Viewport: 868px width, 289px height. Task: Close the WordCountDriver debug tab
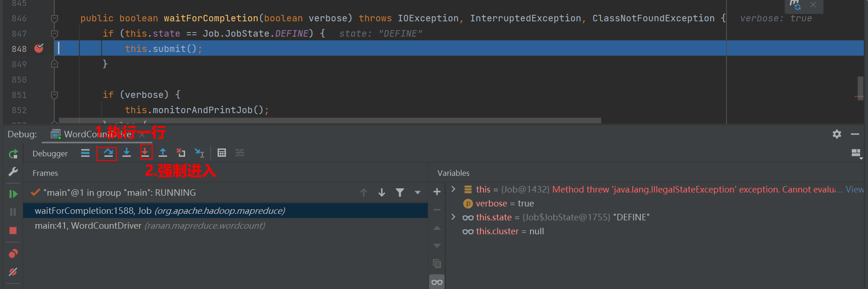(x=142, y=135)
